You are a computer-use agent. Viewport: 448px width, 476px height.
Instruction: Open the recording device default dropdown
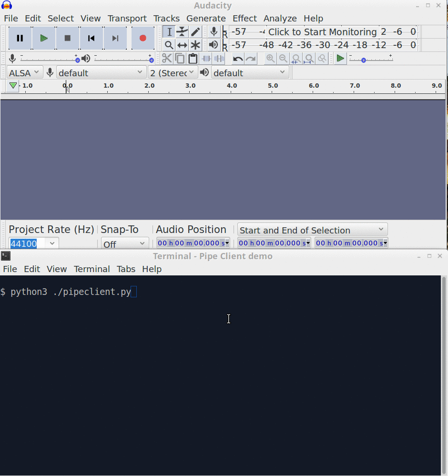(x=101, y=73)
